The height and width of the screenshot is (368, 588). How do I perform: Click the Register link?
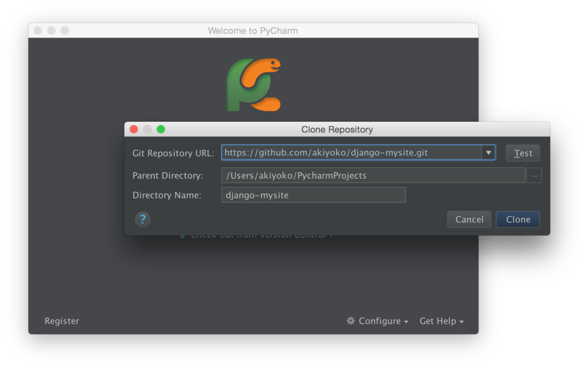(x=62, y=321)
